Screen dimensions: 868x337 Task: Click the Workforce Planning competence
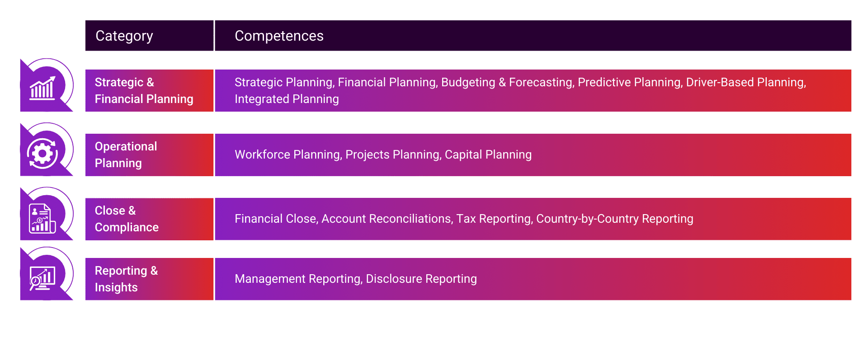[288, 154]
